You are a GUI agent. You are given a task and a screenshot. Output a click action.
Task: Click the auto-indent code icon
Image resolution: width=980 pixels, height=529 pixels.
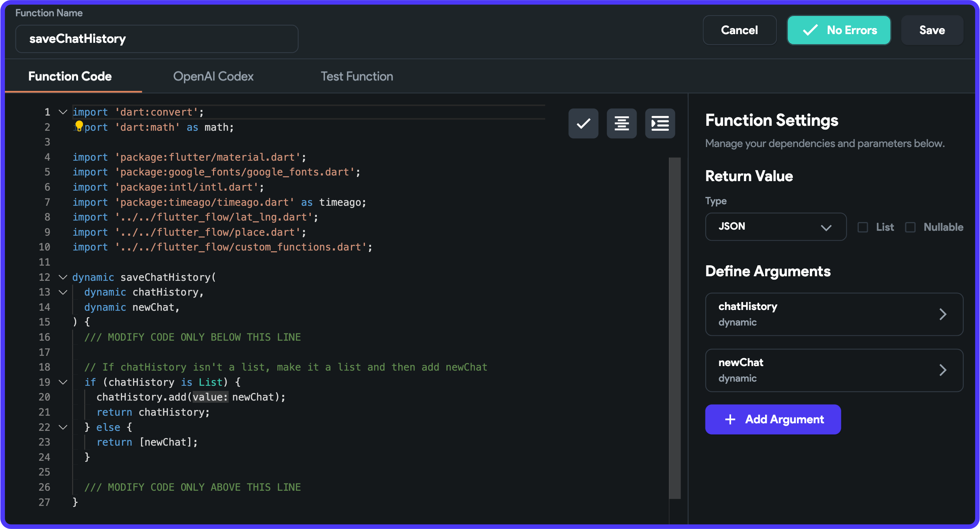659,123
